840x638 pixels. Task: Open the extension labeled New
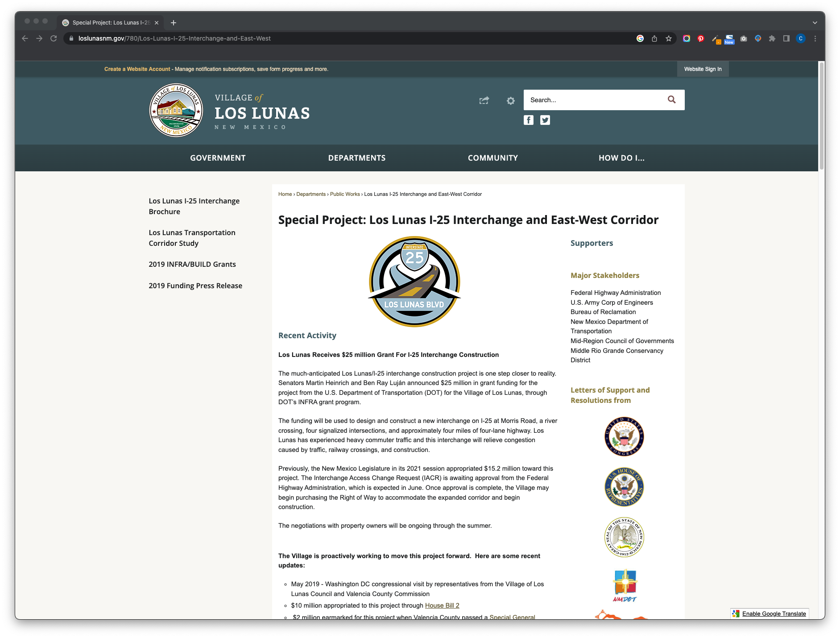click(x=729, y=39)
